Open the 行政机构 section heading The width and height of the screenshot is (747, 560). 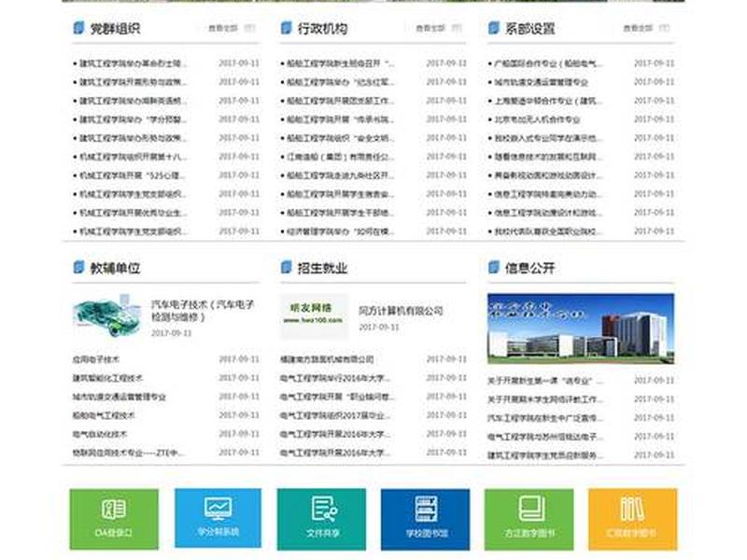(x=322, y=29)
